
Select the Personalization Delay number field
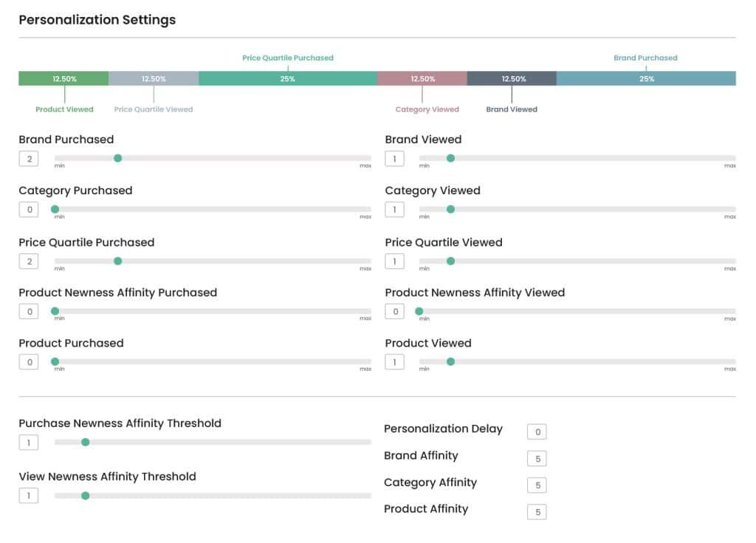pos(537,432)
